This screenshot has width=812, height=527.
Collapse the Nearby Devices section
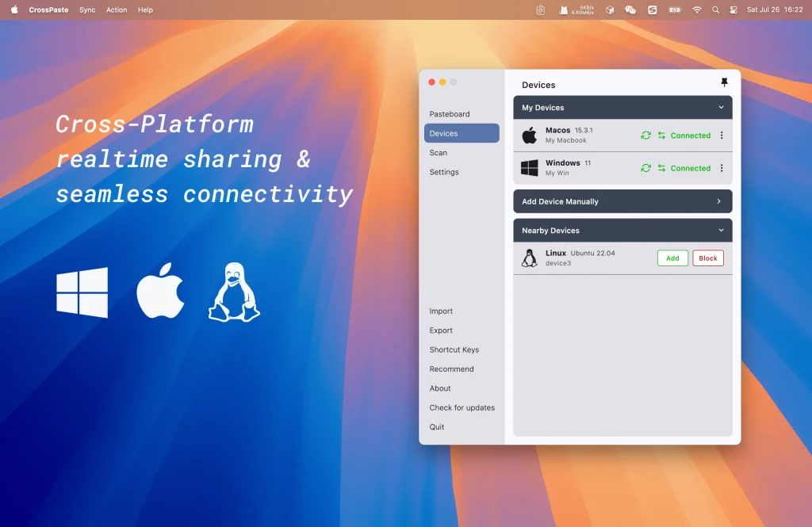721,230
